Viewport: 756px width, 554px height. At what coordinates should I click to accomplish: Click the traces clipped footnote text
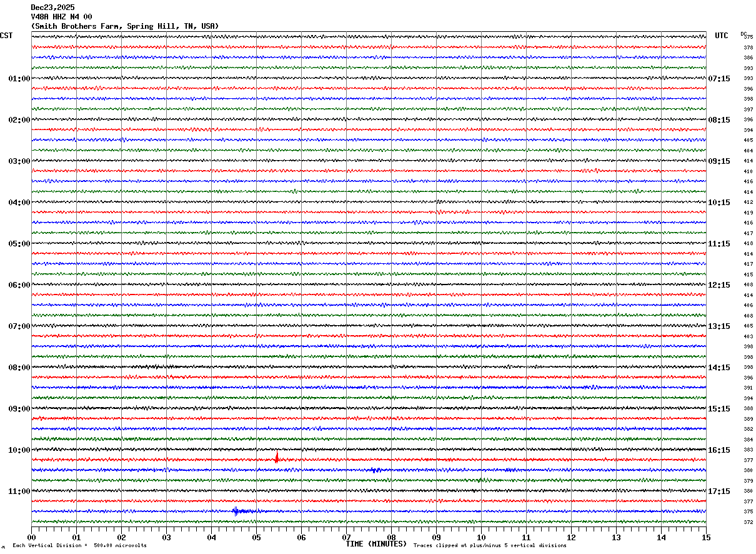point(490,546)
